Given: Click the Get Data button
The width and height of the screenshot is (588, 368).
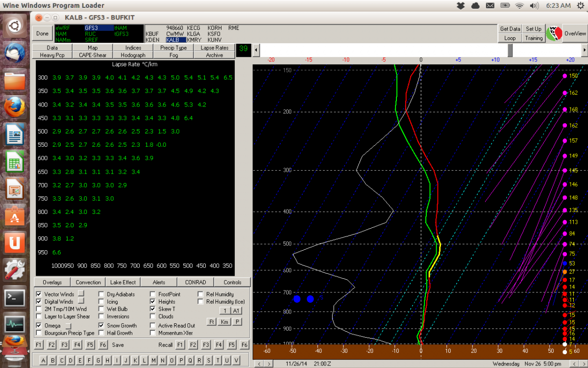Looking at the screenshot, I should point(510,29).
